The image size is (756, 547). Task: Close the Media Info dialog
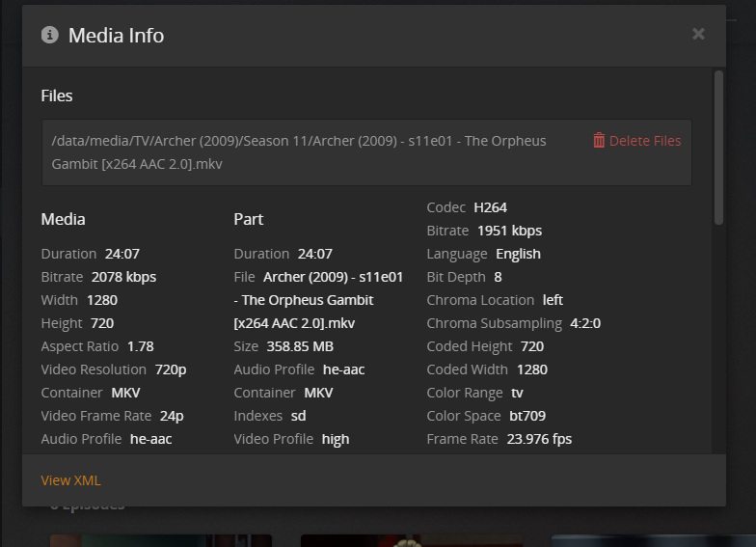tap(698, 35)
